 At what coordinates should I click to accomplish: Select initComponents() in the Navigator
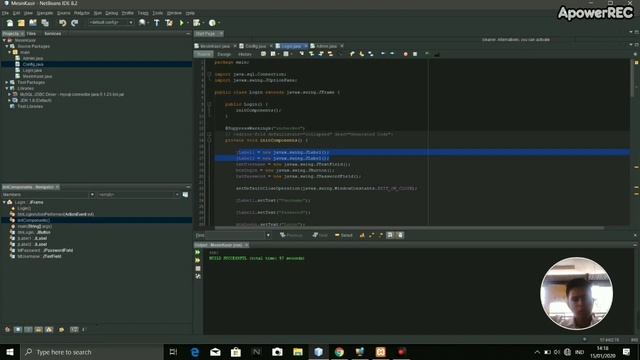coord(34,220)
